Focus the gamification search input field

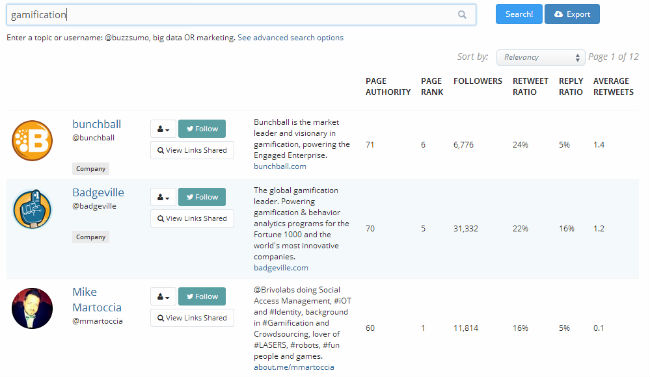[x=241, y=15]
